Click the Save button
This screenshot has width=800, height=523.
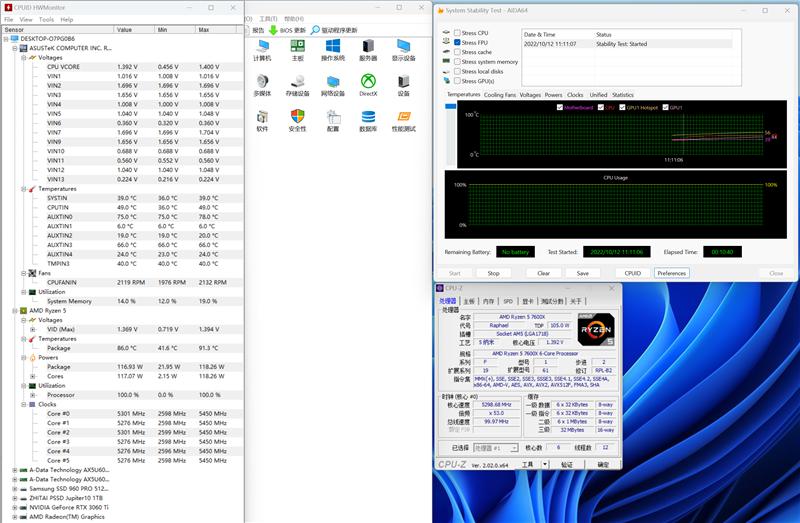583,273
